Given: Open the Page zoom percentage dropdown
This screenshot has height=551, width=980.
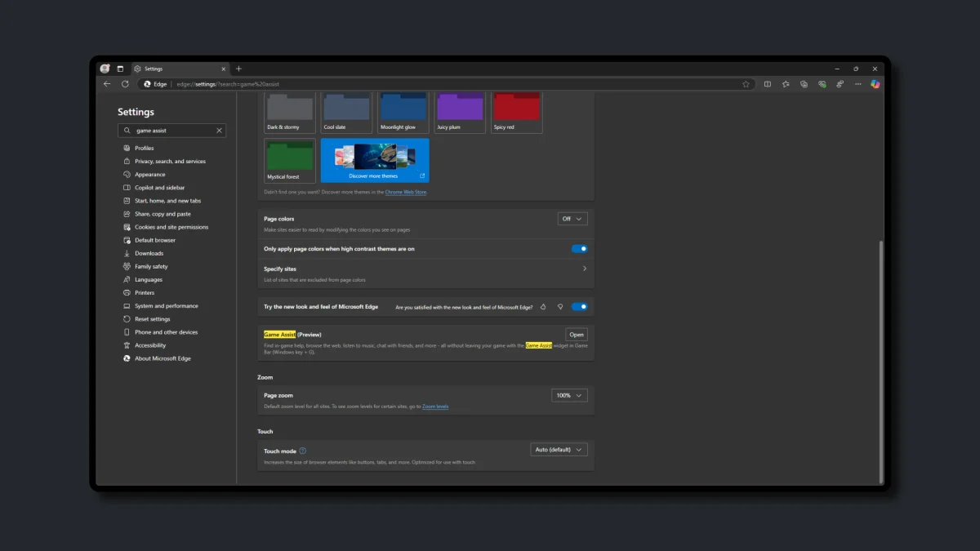Looking at the screenshot, I should click(x=569, y=395).
